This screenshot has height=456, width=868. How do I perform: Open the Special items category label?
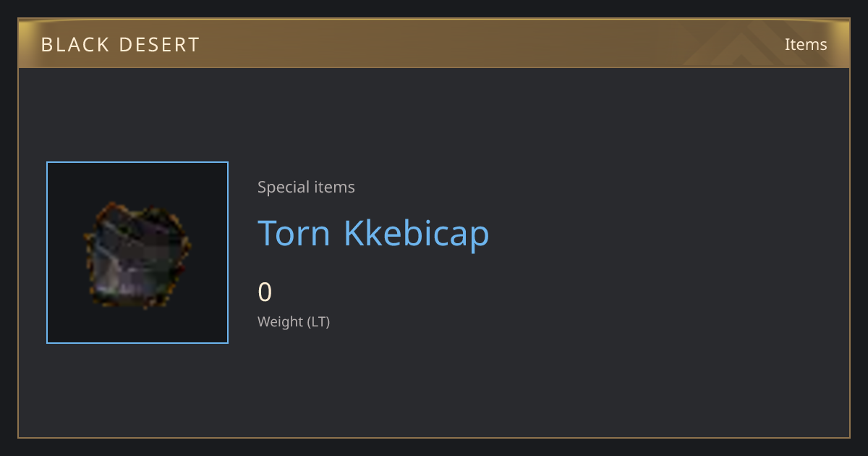[x=306, y=187]
